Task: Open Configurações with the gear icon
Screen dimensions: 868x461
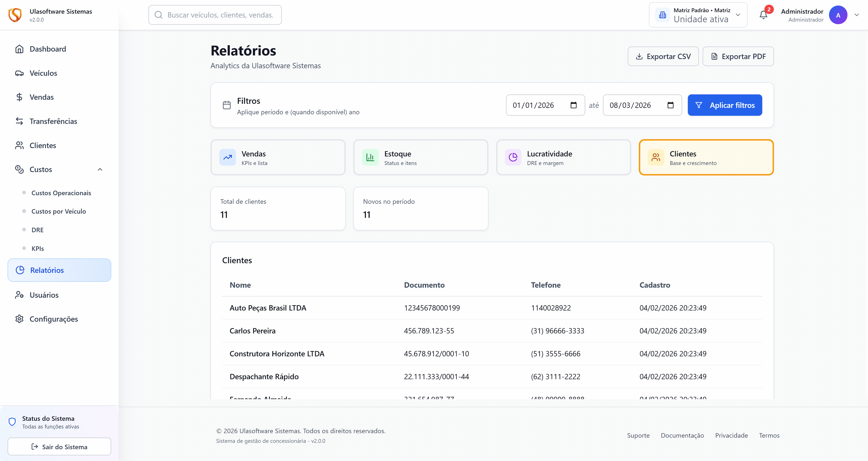Action: click(x=19, y=319)
